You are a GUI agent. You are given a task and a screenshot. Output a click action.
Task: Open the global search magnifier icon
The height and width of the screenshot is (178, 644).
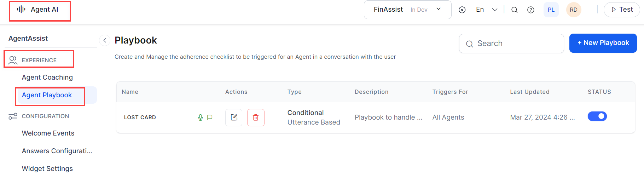514,10
